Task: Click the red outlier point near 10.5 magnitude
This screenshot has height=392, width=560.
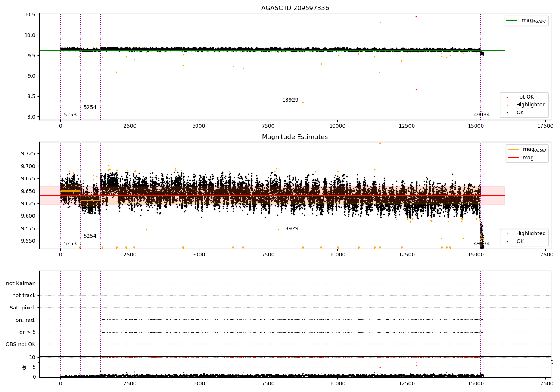Action: point(416,16)
